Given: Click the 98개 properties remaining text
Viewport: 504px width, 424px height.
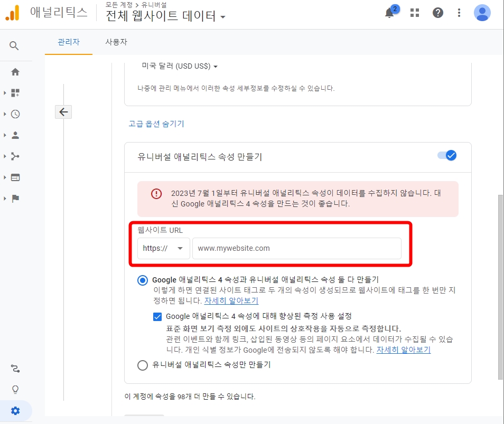Looking at the screenshot, I should pos(190,397).
